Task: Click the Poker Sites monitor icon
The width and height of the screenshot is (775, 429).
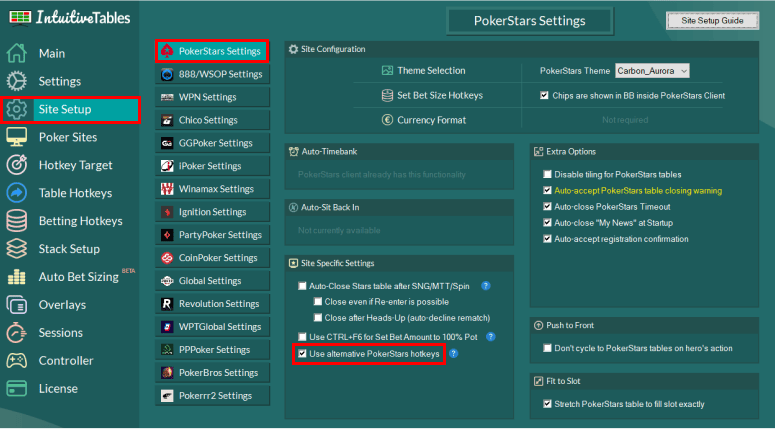Action: click(17, 137)
